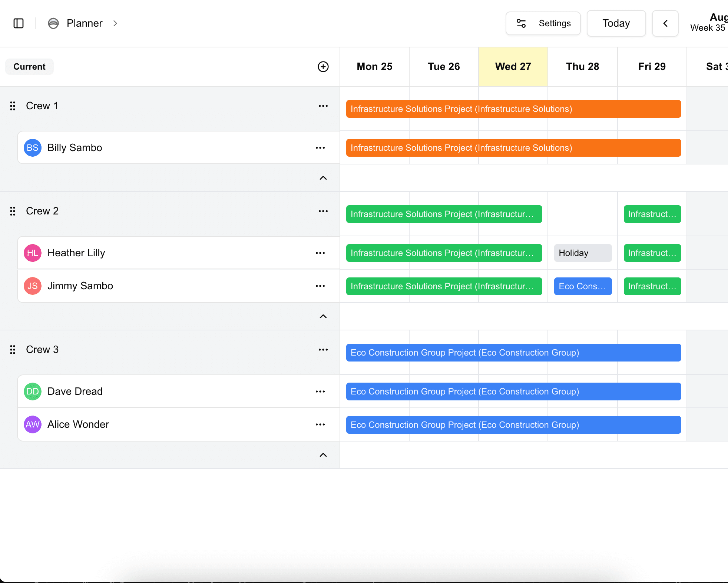
Task: Select the Wed 27 day header
Action: (x=513, y=67)
